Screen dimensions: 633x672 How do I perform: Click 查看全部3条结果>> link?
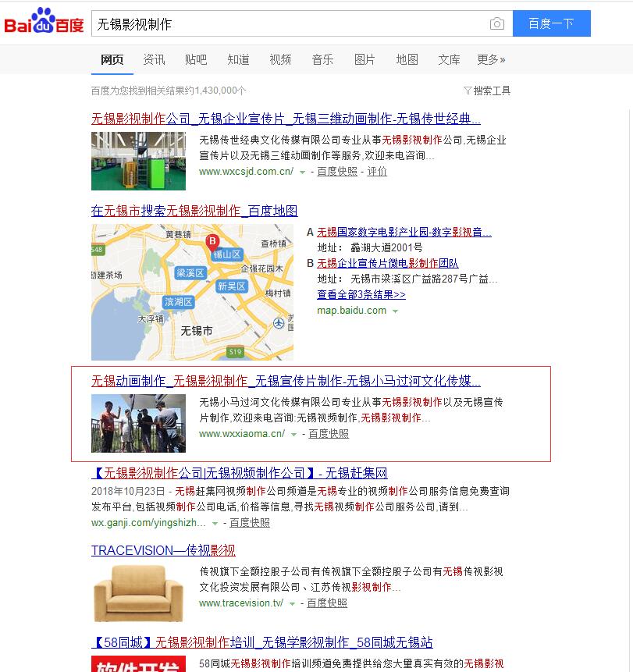361,295
